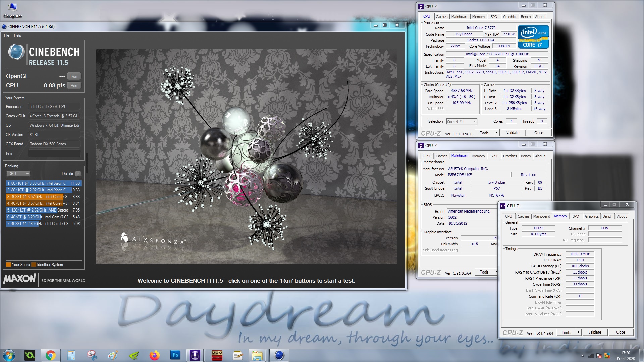Open the Action Center flag icon

pos(599,356)
